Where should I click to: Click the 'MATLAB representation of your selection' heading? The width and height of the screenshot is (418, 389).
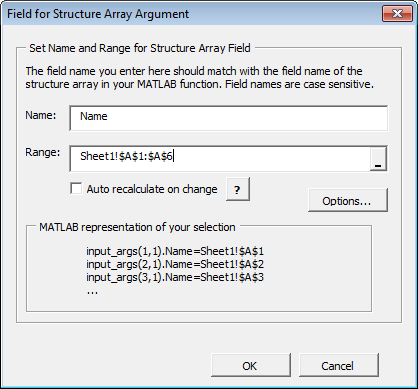pos(137,227)
